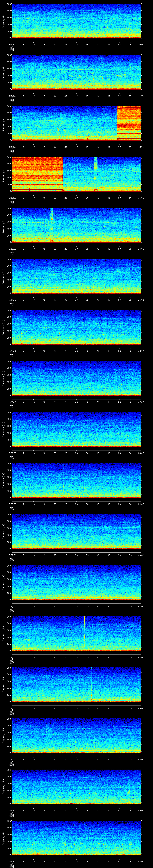The width and height of the screenshot is (153, 868).
Task: Click the 16:36:00 start time label
Action: click(12, 402)
